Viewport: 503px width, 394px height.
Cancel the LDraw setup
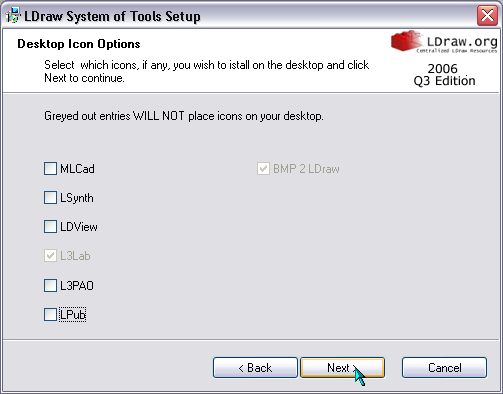[444, 368]
